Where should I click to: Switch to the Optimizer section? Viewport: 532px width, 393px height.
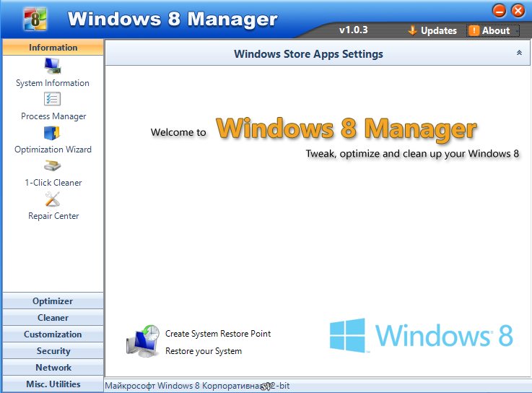pos(53,301)
